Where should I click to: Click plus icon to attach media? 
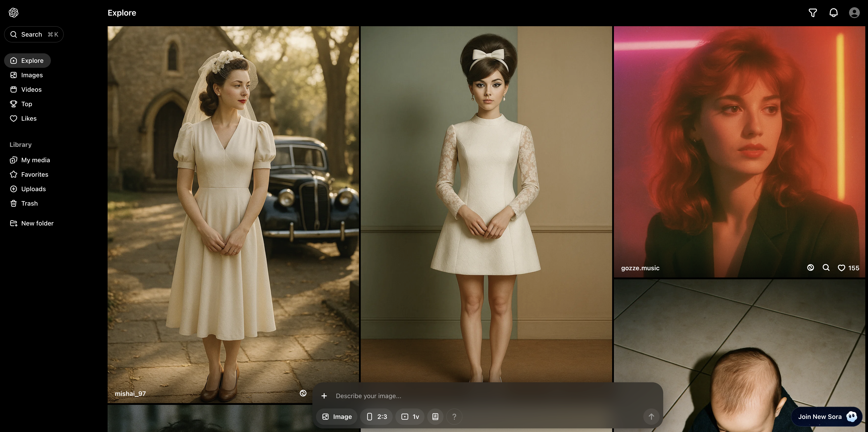(324, 396)
